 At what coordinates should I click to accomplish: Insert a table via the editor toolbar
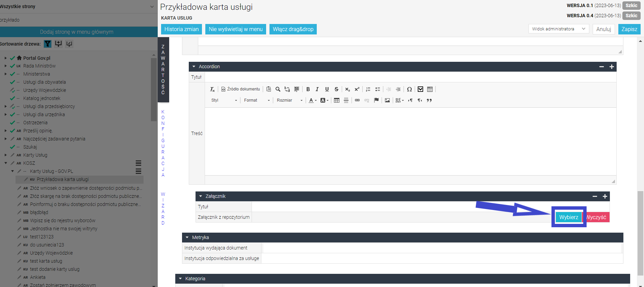[337, 100]
